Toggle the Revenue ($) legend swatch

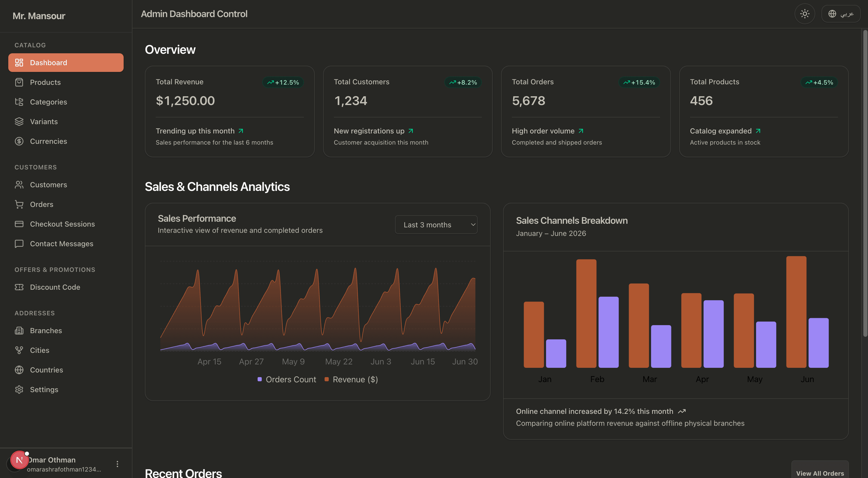tap(326, 379)
